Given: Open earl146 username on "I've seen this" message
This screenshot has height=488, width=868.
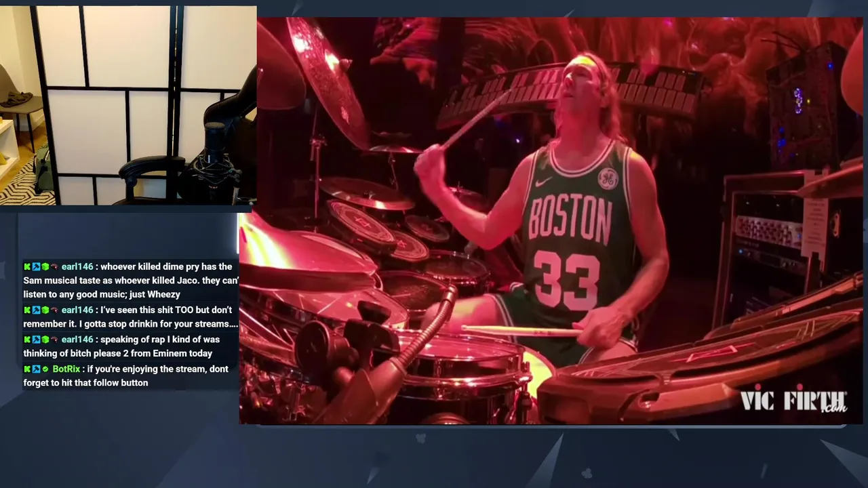Looking at the screenshot, I should tap(77, 310).
